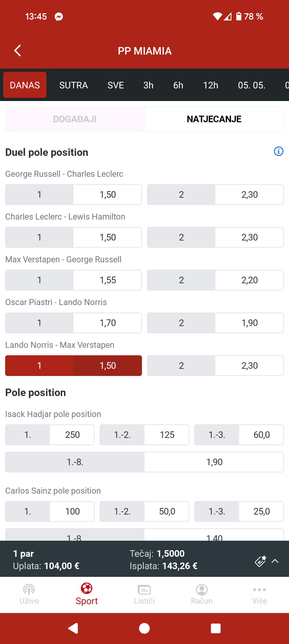The image size is (289, 644).
Task: Open Više more options
Action: [259, 594]
